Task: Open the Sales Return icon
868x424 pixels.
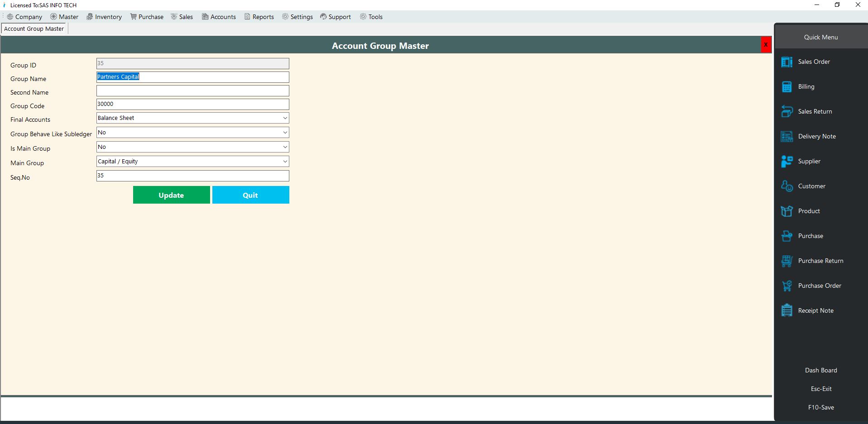Action: point(787,112)
